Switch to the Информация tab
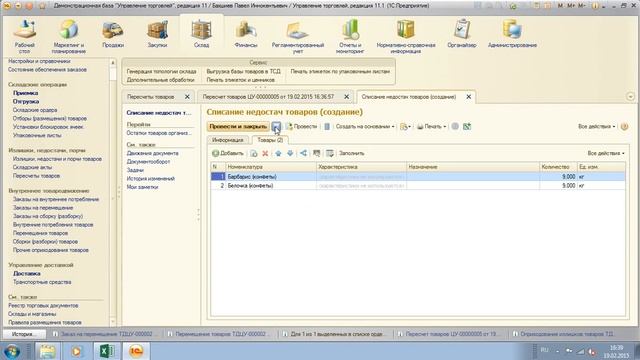Image resolution: width=640 pixels, height=360 pixels. pos(228,140)
